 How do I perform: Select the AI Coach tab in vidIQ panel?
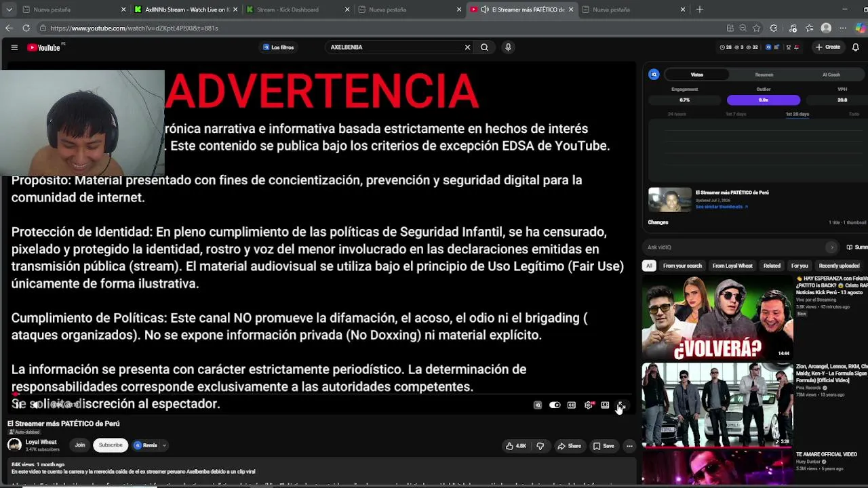tap(831, 75)
